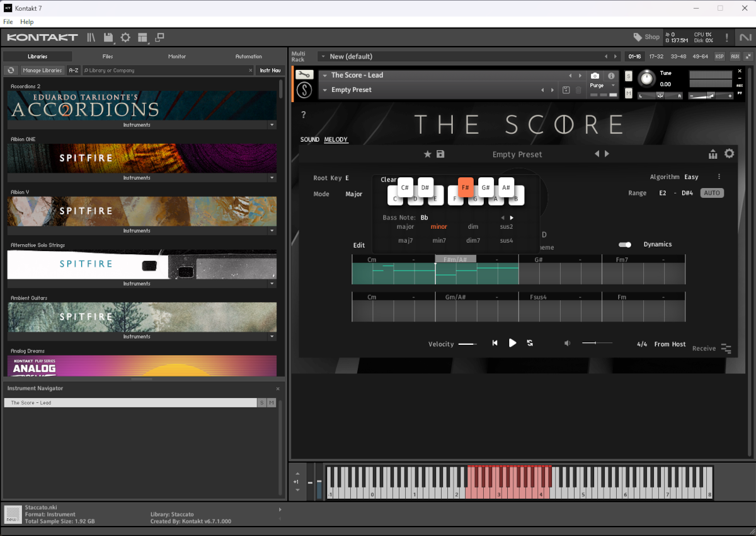Toggle Instr Nav panel button
This screenshot has width=756, height=536.
tap(270, 71)
